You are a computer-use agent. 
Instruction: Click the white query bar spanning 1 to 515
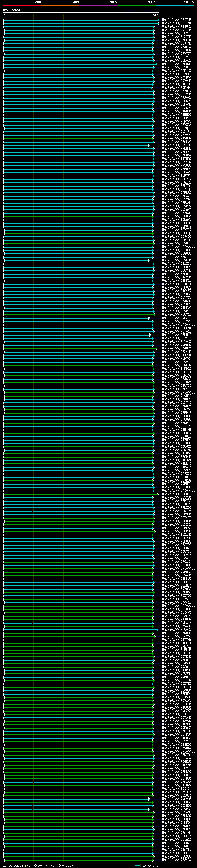(x=81, y=13)
